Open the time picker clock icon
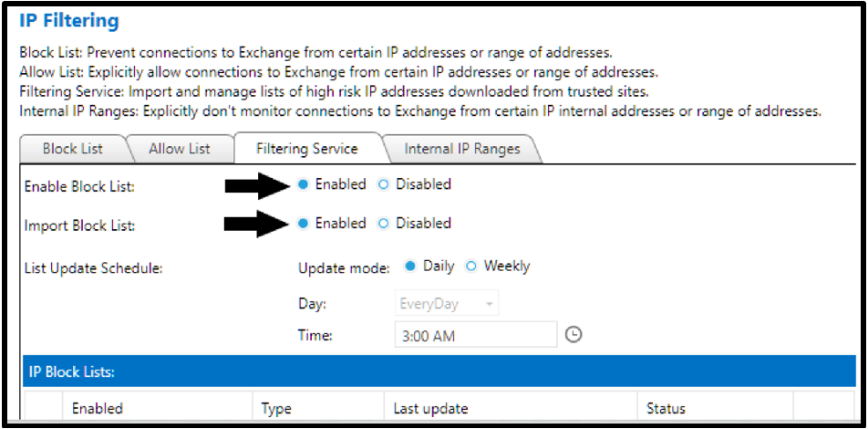This screenshot has height=429, width=868. point(574,335)
